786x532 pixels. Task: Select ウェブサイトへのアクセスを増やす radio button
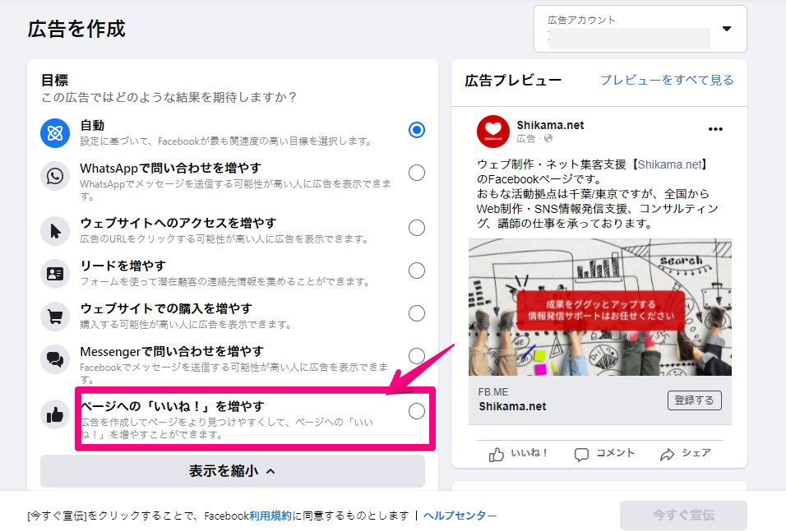[x=417, y=228]
